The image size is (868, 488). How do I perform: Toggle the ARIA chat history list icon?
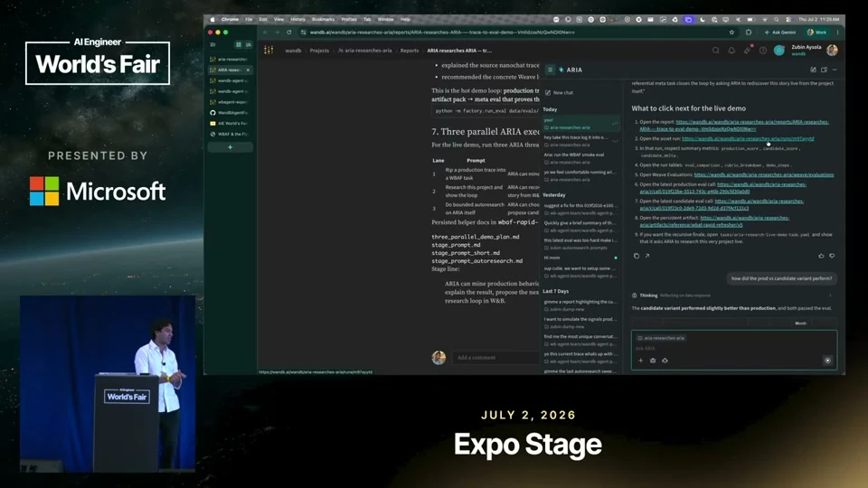click(551, 70)
